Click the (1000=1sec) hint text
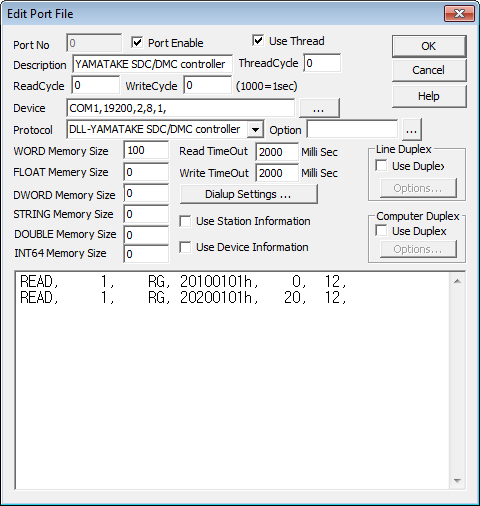Screen dimensions: 480x506 click(266, 86)
